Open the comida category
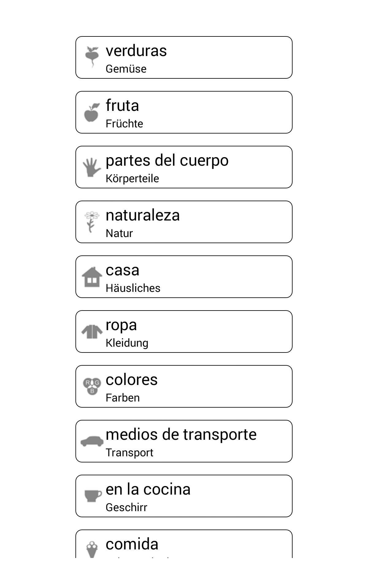Viewport: 368px width, 588px height. [184, 545]
